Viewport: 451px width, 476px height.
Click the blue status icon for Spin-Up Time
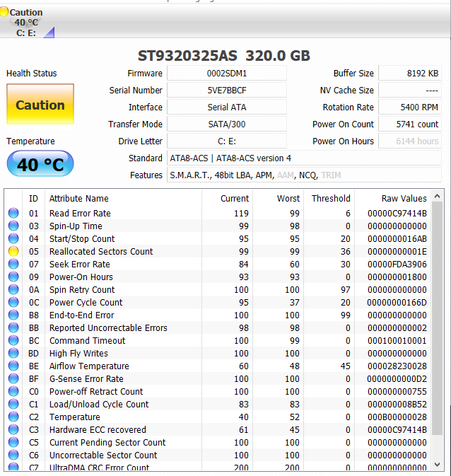pyautogui.click(x=13, y=226)
